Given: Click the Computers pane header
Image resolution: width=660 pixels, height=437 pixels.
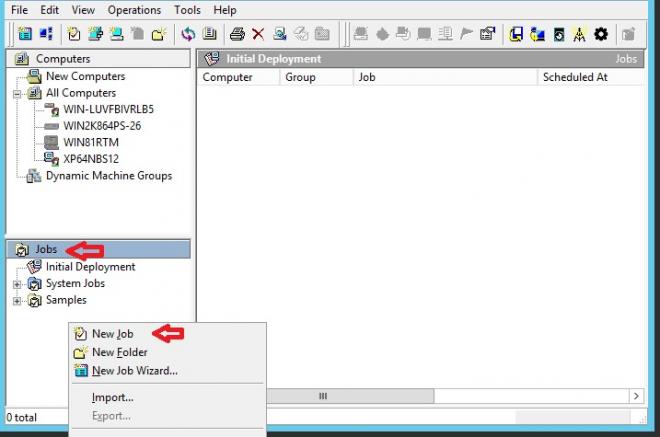Looking at the screenshot, I should pyautogui.click(x=99, y=59).
